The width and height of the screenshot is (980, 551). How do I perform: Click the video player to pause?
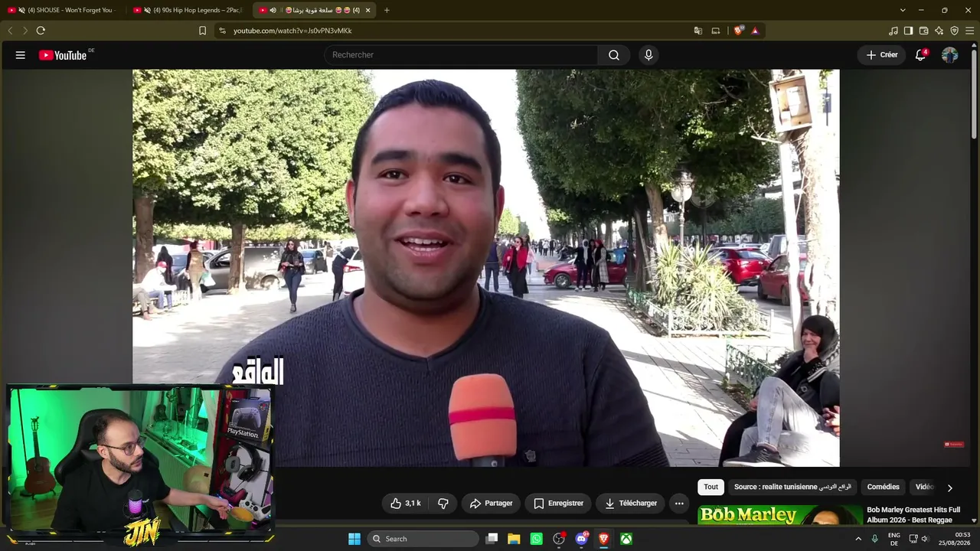(x=485, y=268)
